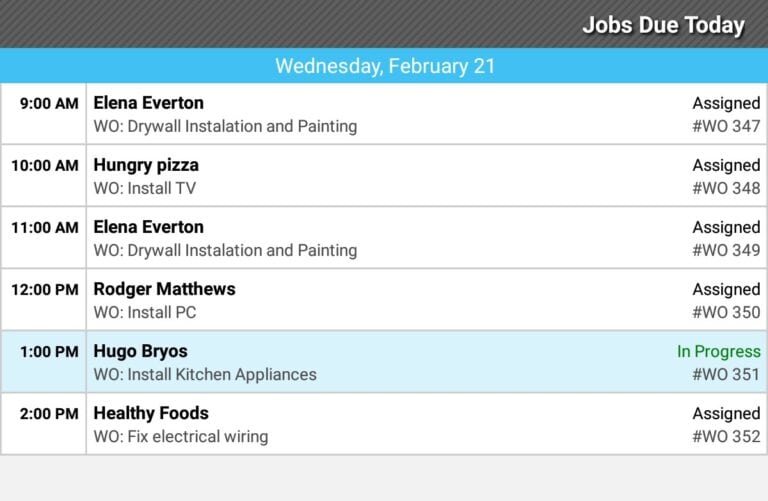Viewport: 768px width, 501px height.
Task: Open the highlighted Hugo Bryos job
Action: pos(140,351)
